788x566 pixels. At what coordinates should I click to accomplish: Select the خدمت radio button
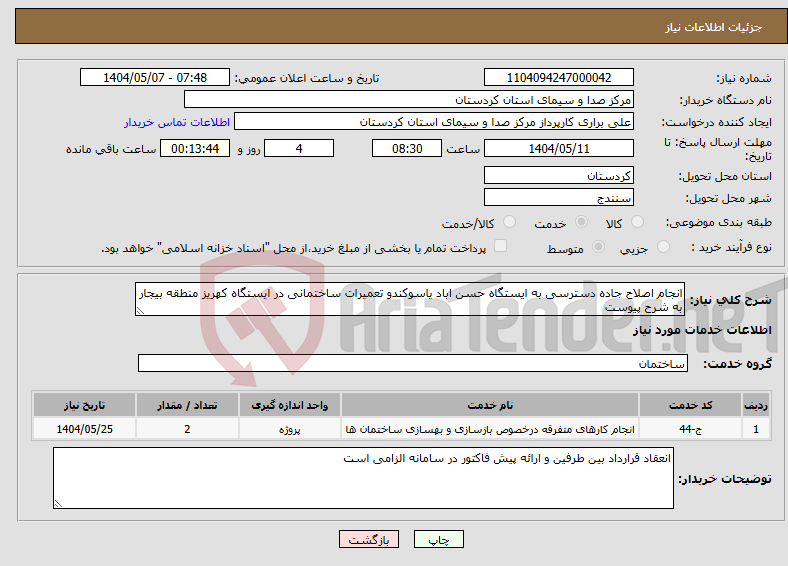click(581, 222)
